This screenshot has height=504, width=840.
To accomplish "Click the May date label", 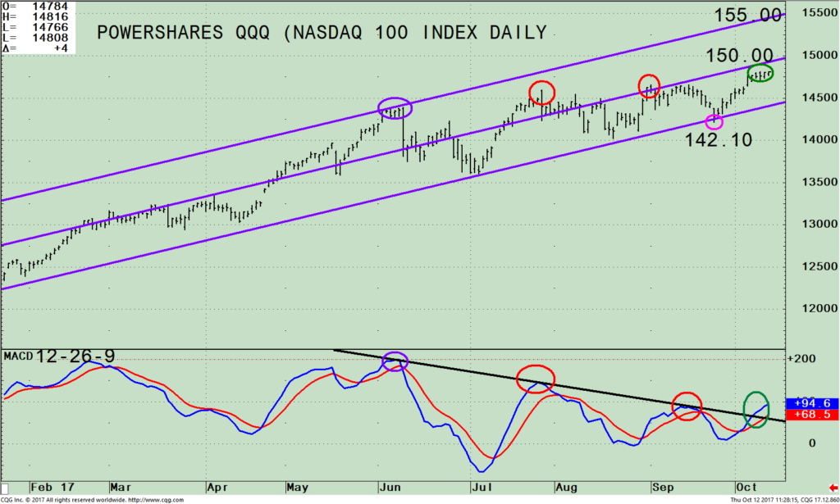I will click(297, 488).
